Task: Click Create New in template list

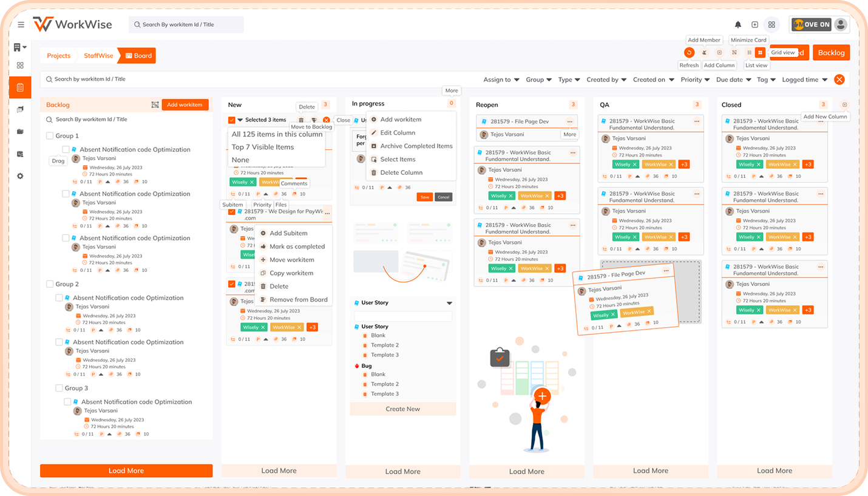Action: point(403,409)
